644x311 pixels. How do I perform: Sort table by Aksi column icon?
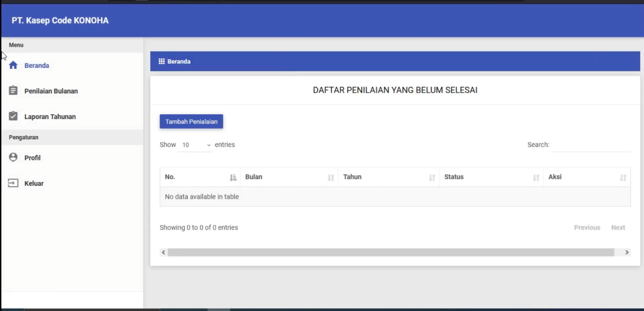623,178
